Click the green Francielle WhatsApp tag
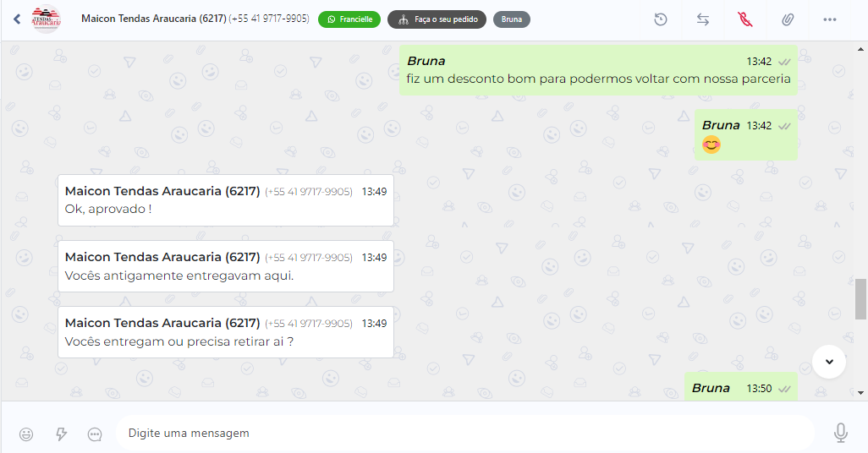 point(349,19)
